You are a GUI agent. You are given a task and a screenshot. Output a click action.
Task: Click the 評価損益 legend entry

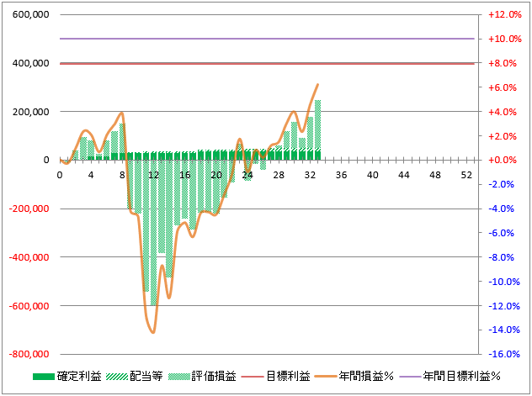pos(202,376)
